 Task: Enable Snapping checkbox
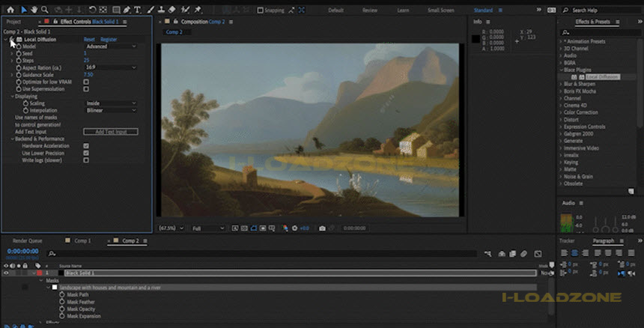coord(260,10)
